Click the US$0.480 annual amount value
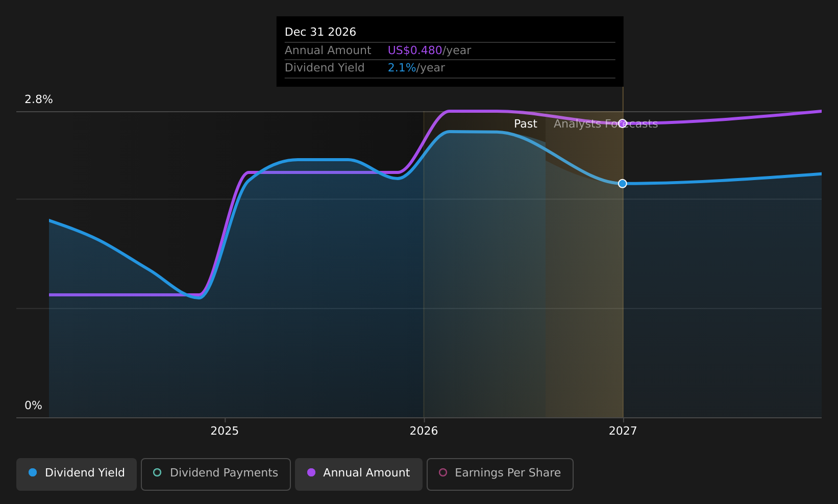The height and width of the screenshot is (504, 838). point(415,51)
